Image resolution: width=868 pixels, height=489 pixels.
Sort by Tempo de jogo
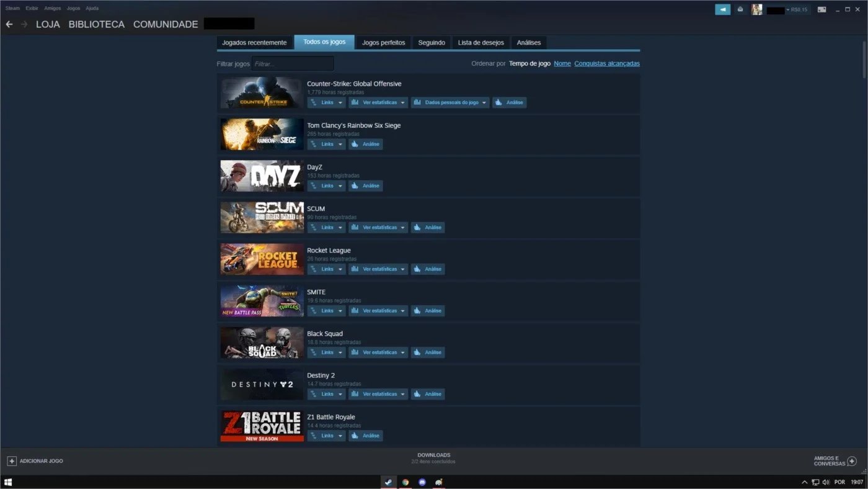(529, 63)
